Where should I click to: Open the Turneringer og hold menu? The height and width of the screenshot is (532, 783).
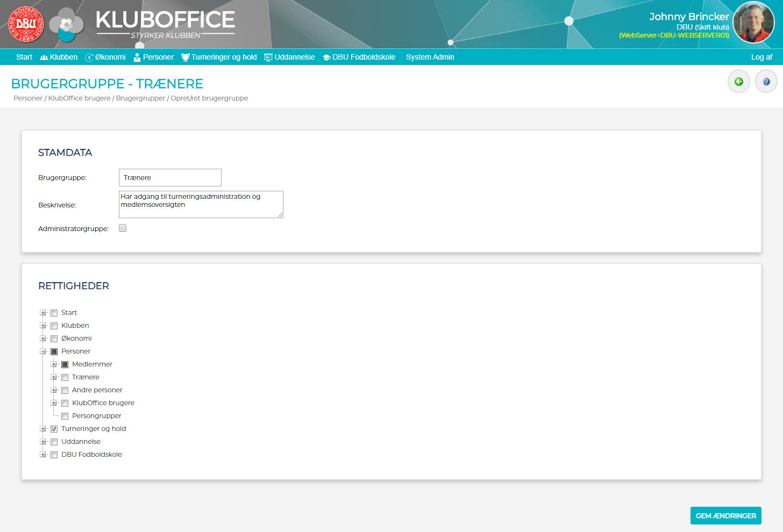[224, 57]
